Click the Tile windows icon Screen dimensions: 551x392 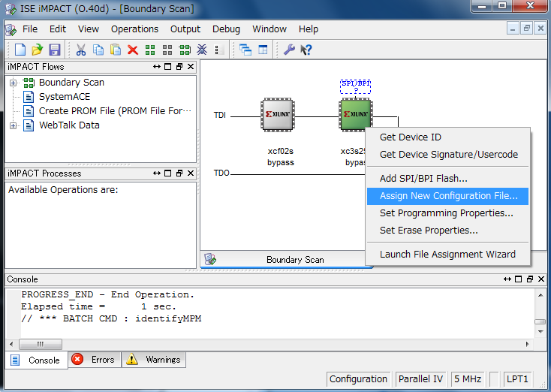point(263,50)
